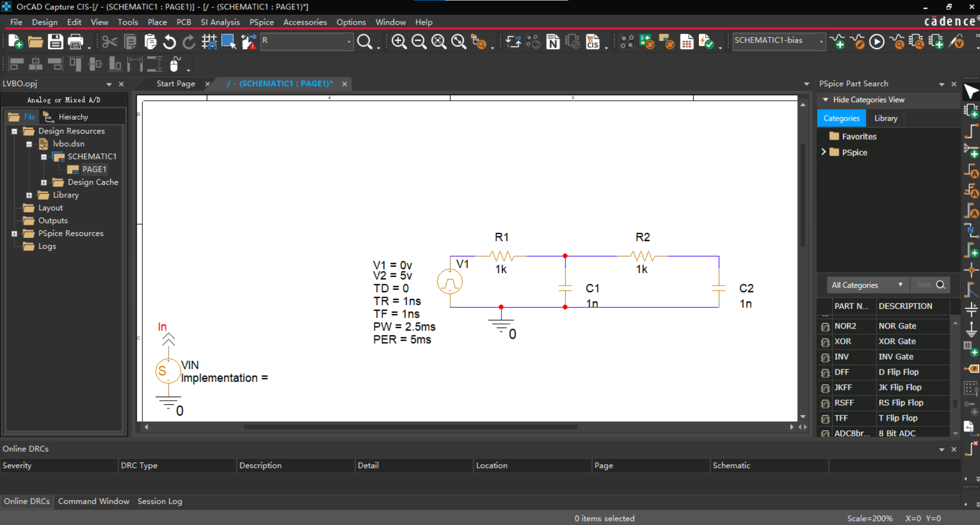Run PSpice simulation play button
Viewport: 980px width, 525px height.
click(877, 41)
